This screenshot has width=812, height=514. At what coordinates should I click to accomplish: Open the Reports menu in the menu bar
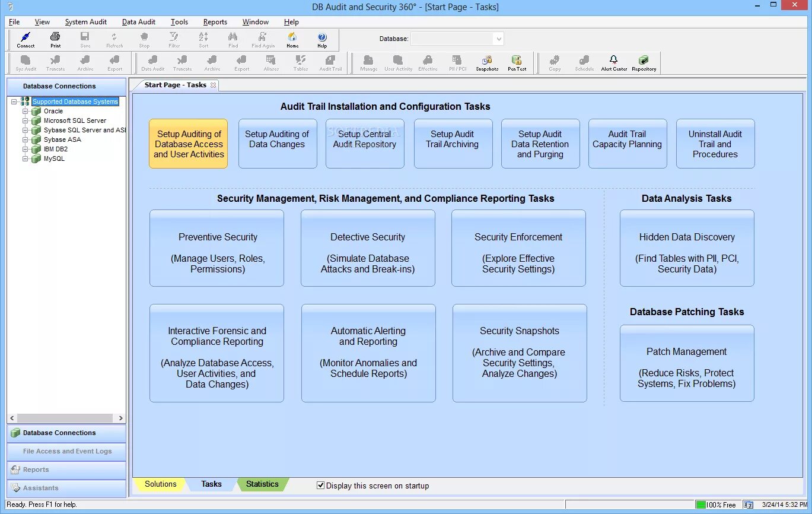point(215,22)
